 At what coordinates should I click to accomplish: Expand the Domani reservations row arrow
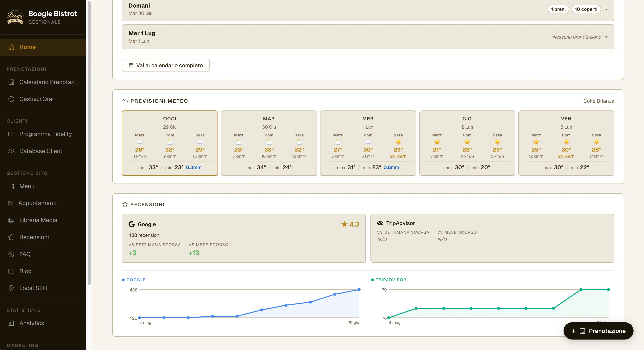point(606,9)
